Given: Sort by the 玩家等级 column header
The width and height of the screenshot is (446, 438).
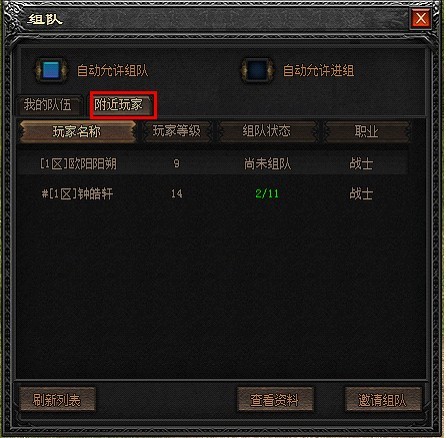Looking at the screenshot, I should [177, 131].
